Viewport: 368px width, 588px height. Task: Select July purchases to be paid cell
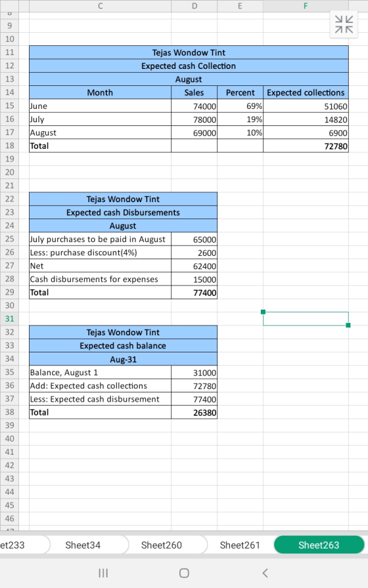(101, 239)
